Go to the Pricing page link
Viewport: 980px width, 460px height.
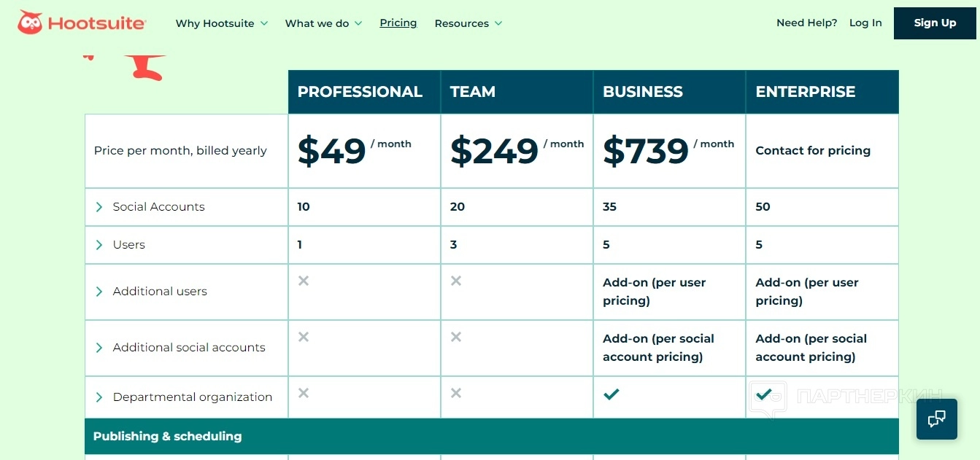tap(398, 23)
